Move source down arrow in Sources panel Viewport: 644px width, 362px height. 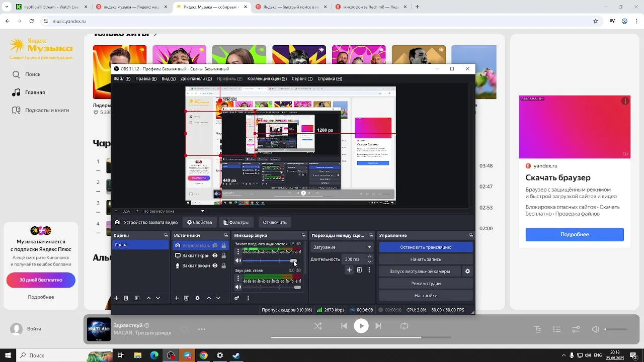click(218, 298)
